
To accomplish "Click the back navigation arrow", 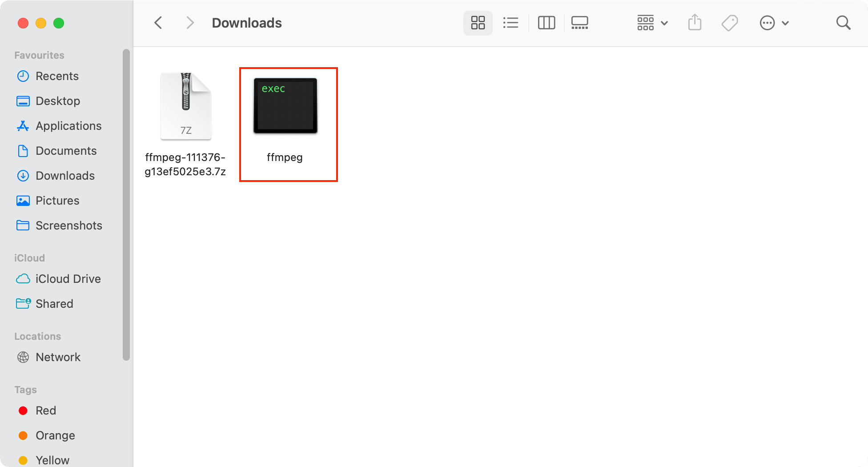I will click(158, 22).
